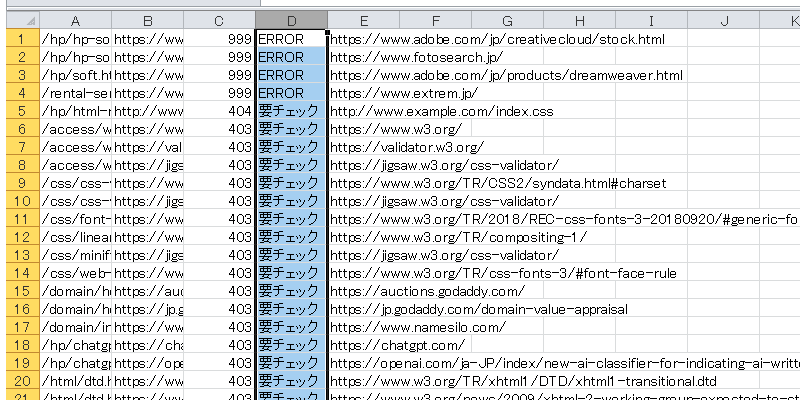Click the validator.w3.org URL cell
Screen dimensions: 800x400
410,147
